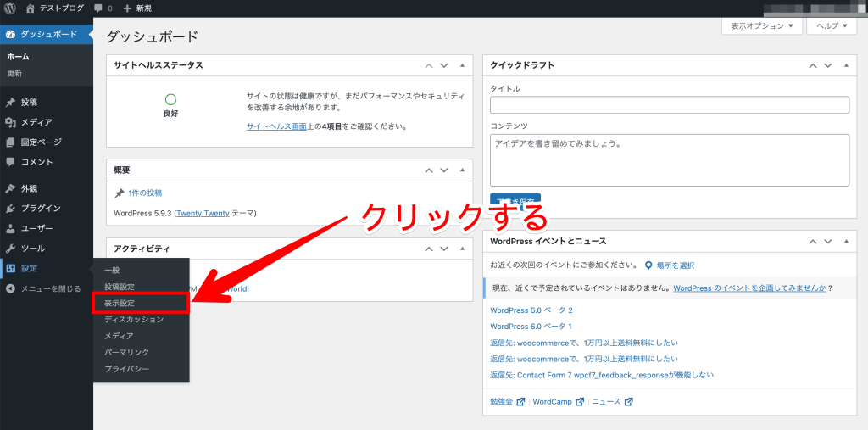Focus the タイトル input field
The image size is (868, 430).
(x=670, y=104)
